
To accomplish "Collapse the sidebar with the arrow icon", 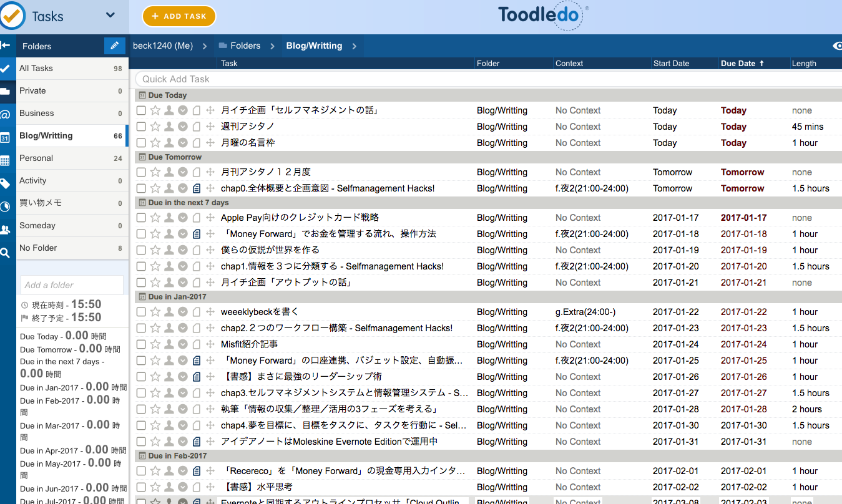I will point(6,46).
